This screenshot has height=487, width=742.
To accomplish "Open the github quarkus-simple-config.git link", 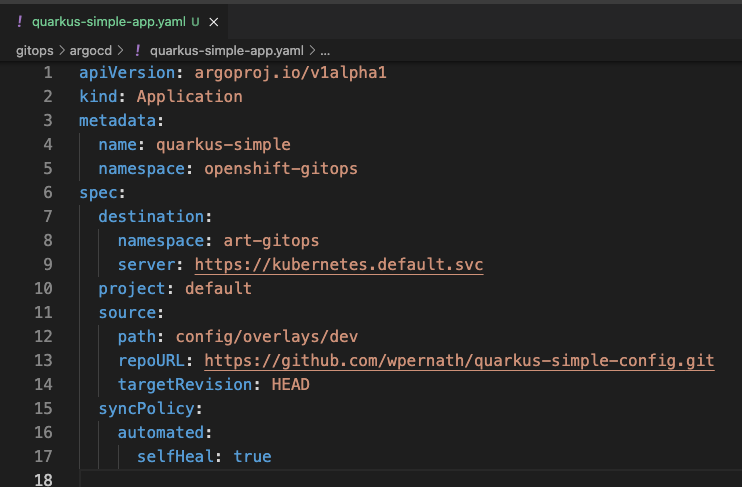I will click(459, 361).
